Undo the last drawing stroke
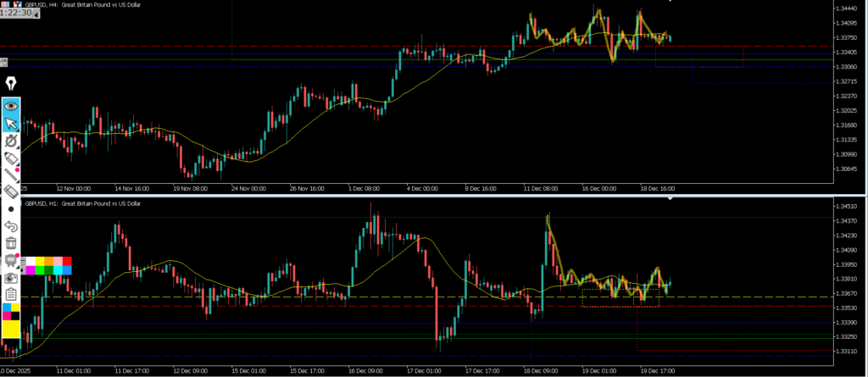This screenshot has width=868, height=377. (x=11, y=226)
